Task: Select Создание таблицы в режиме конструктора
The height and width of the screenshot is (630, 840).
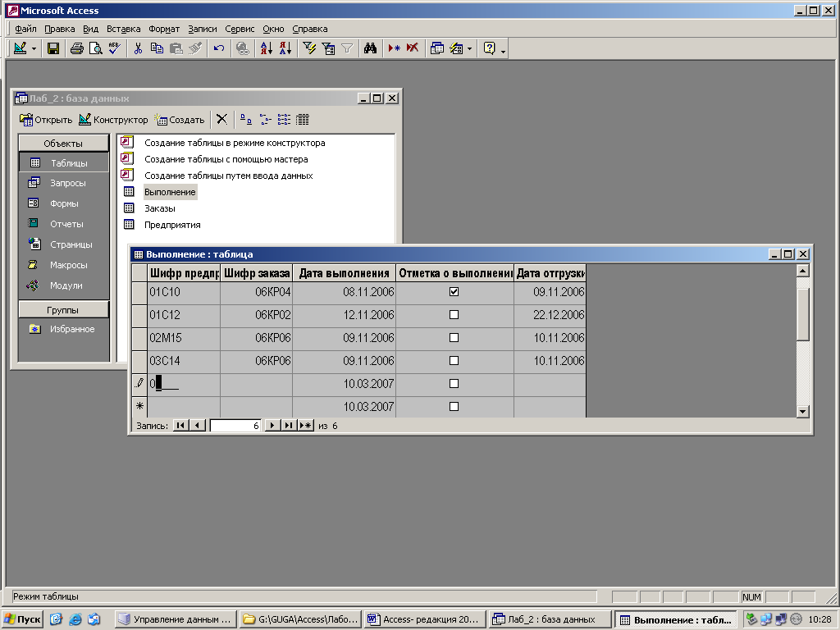Action: point(235,143)
